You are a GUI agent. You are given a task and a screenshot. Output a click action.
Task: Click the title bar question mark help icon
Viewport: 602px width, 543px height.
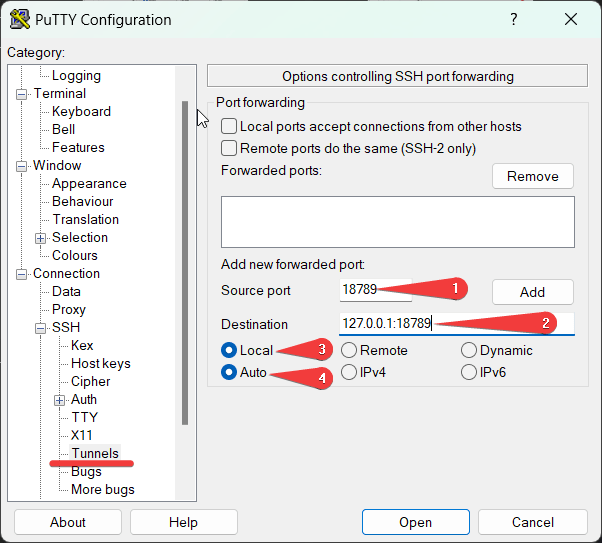(514, 20)
